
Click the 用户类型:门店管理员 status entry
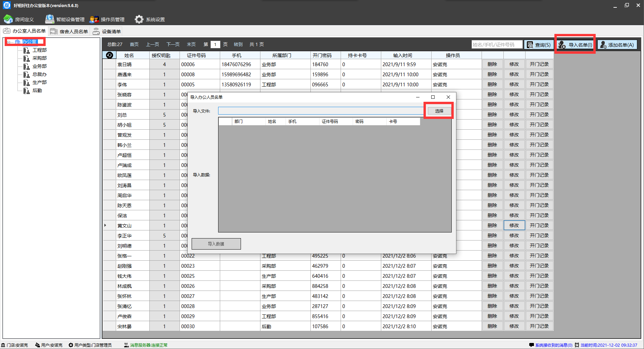(x=90, y=345)
